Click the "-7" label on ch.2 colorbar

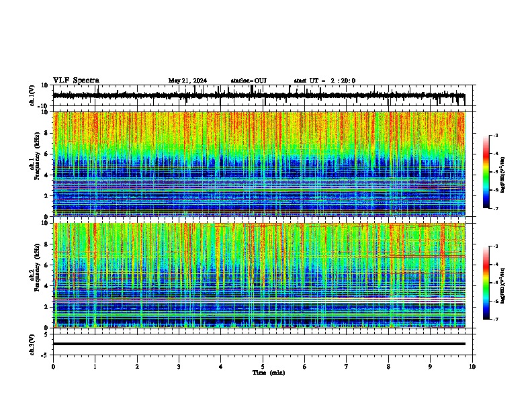pos(495,319)
